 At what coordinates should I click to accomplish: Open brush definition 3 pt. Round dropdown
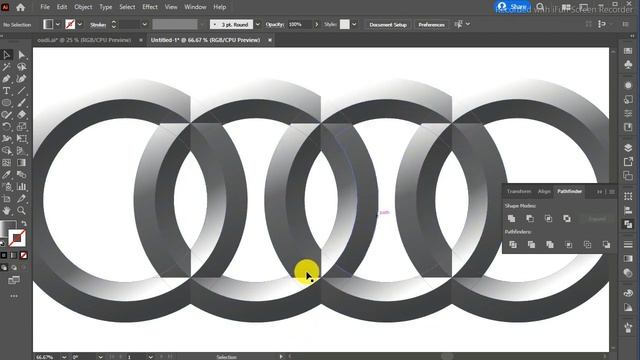point(258,24)
